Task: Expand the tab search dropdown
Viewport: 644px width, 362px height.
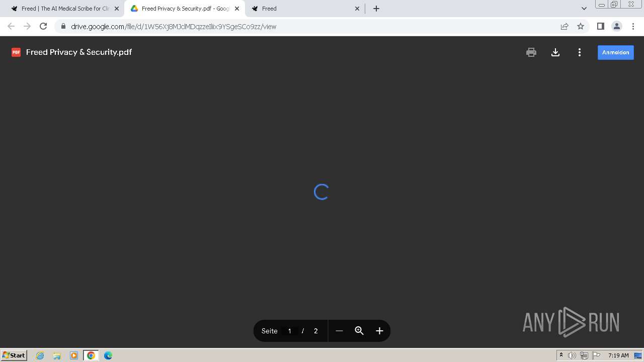Action: pos(584,9)
